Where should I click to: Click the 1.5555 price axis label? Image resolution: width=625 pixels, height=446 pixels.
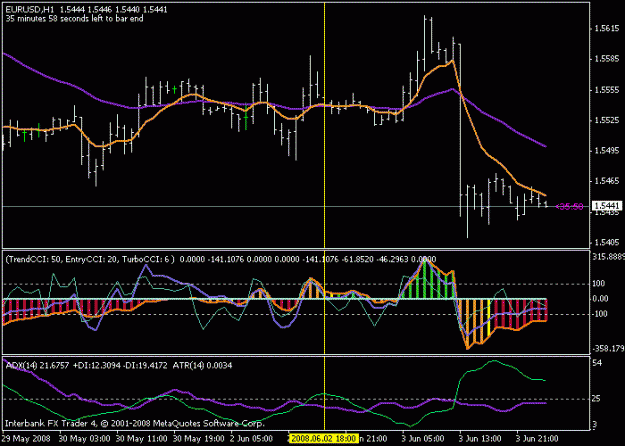(x=607, y=90)
